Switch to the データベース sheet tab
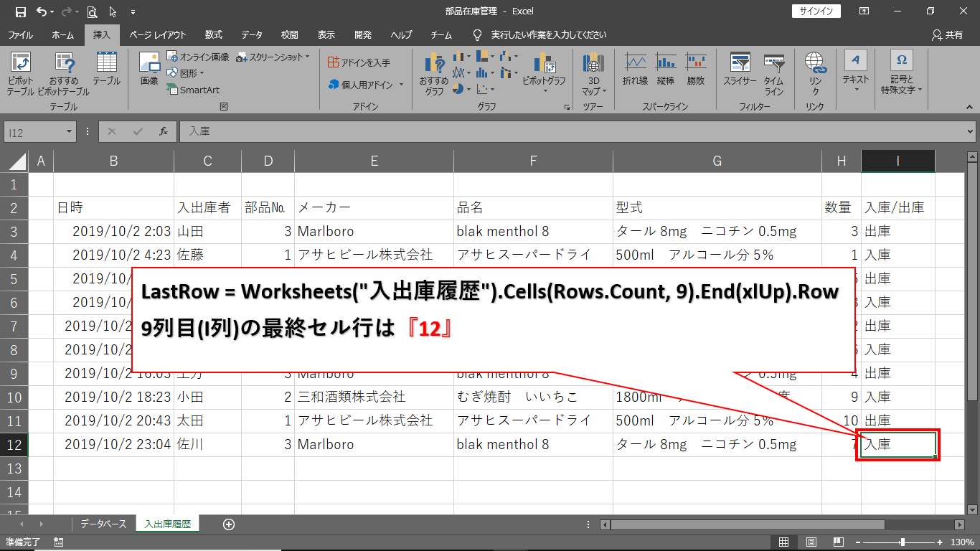980x551 pixels. tap(103, 524)
